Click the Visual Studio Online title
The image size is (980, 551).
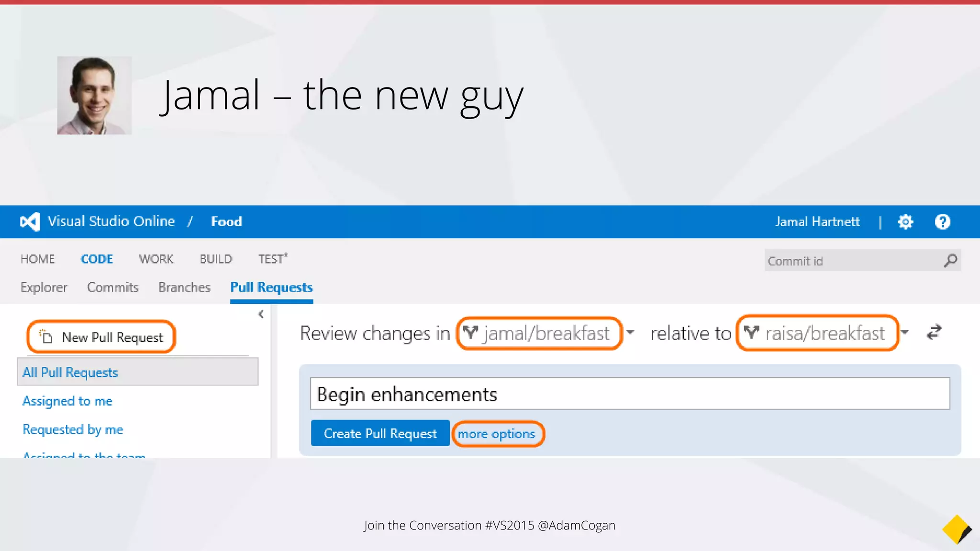click(111, 221)
